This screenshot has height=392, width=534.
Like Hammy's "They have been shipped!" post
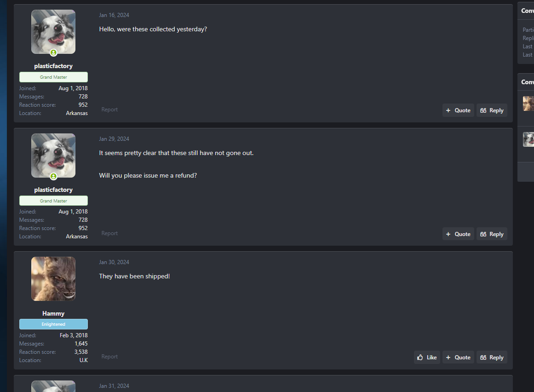[427, 357]
